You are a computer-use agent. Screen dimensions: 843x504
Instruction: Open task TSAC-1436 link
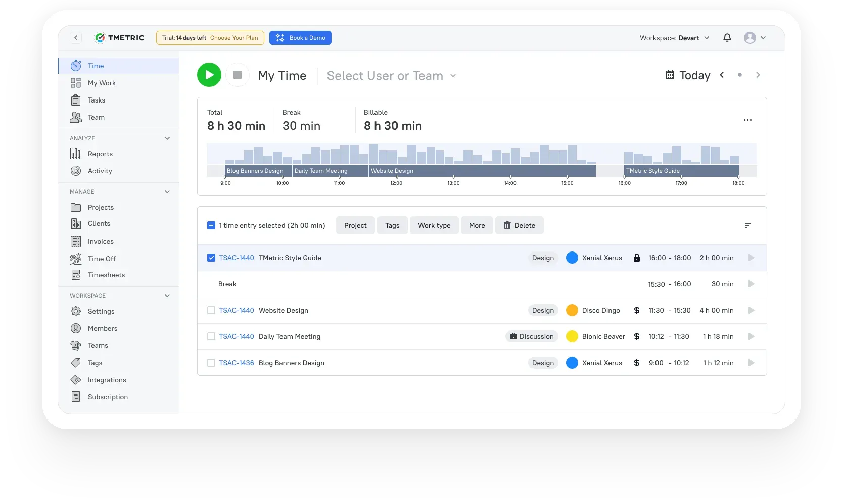point(237,363)
